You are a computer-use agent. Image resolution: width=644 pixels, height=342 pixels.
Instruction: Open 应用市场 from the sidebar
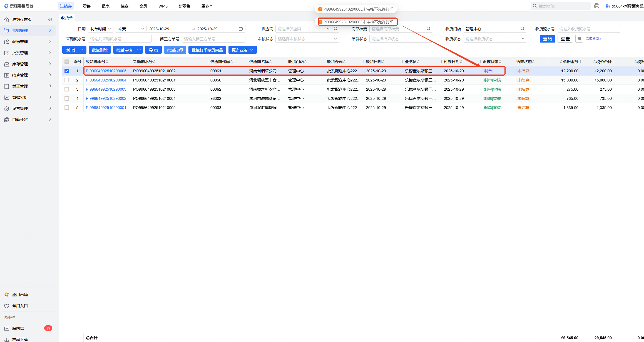coord(20,295)
